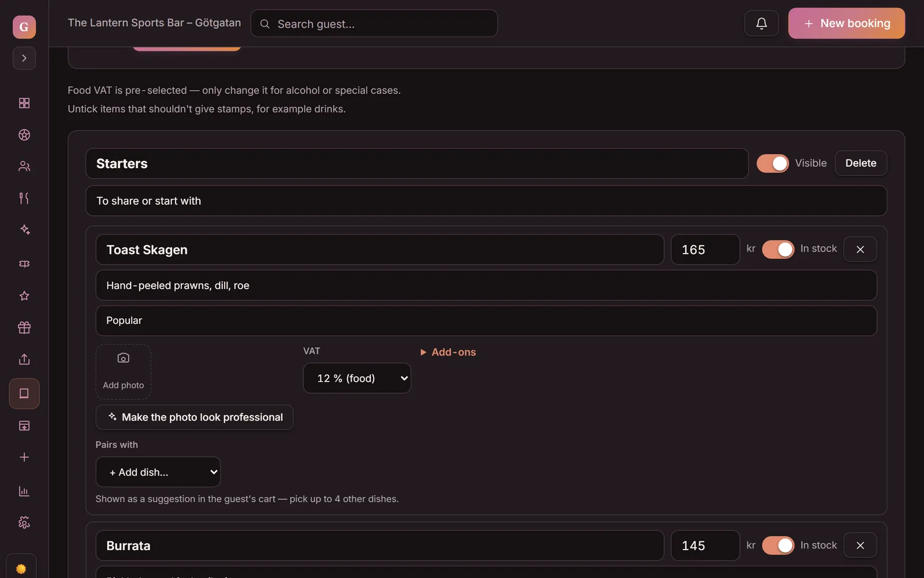
Task: Add photo for Toast Skagen
Action: click(x=124, y=372)
